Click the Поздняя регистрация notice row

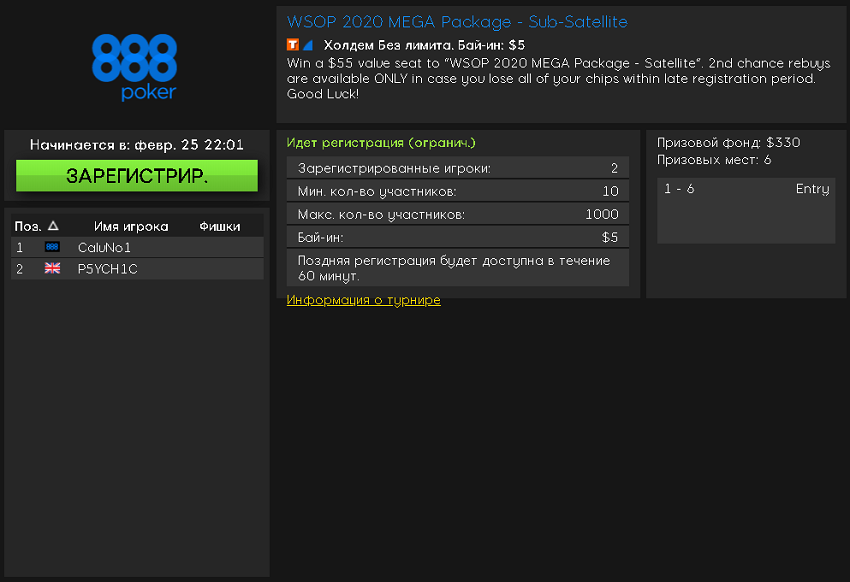(457, 268)
